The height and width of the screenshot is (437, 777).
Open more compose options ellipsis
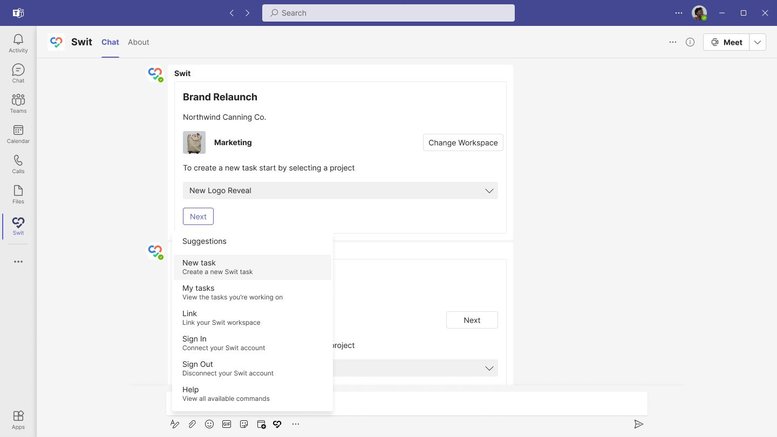point(295,424)
